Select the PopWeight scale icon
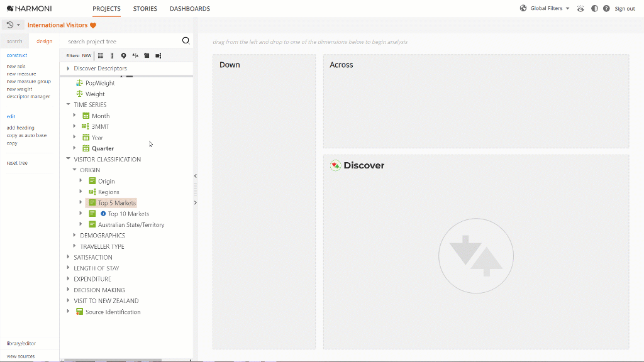This screenshot has height=362, width=644. coord(80,83)
